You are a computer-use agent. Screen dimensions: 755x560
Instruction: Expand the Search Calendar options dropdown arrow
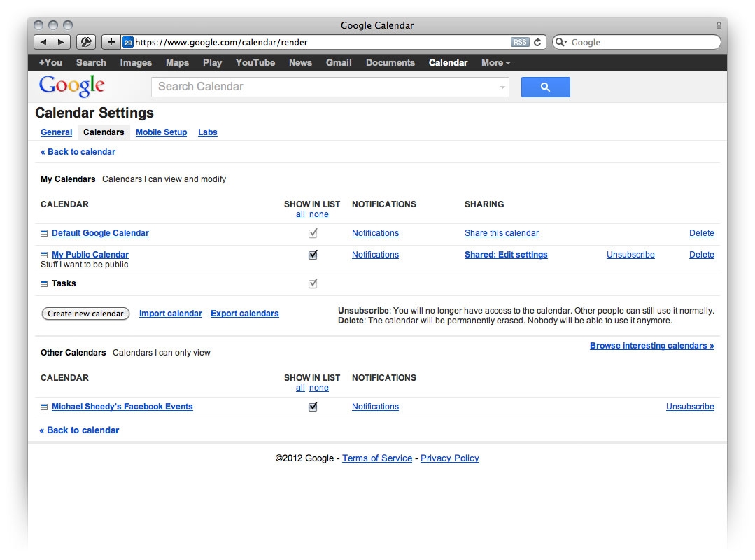[x=502, y=87]
